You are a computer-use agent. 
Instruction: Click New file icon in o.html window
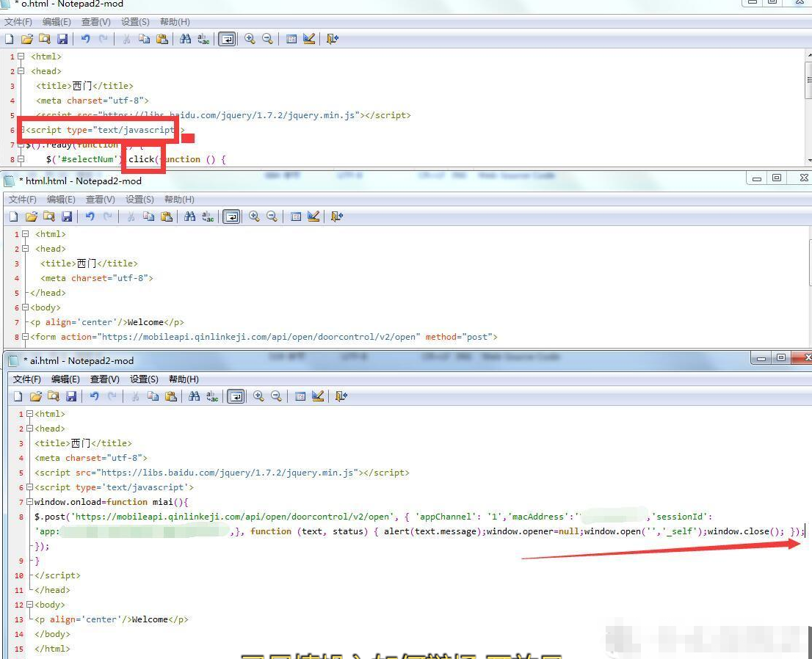pyautogui.click(x=10, y=39)
